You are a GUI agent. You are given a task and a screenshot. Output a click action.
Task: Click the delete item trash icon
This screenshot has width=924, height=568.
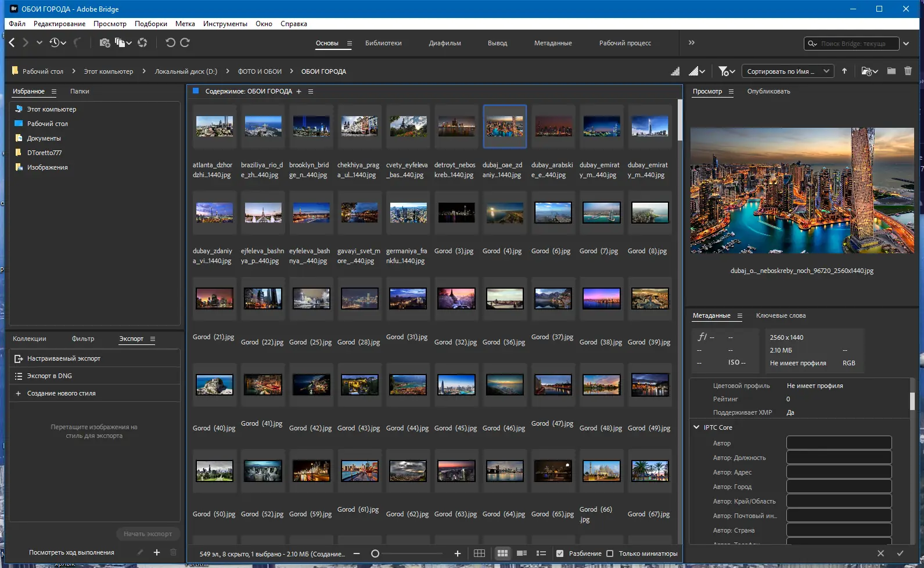908,71
